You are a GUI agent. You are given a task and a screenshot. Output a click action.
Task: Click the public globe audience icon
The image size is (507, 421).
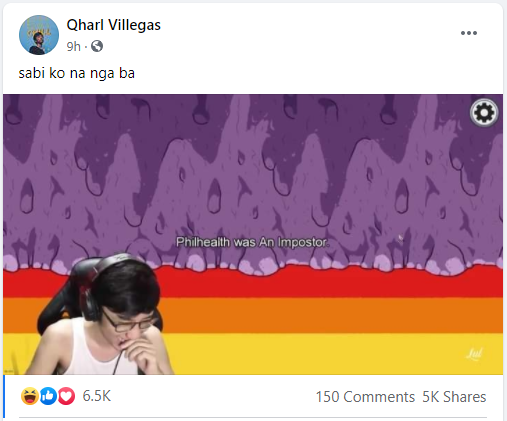(97, 46)
